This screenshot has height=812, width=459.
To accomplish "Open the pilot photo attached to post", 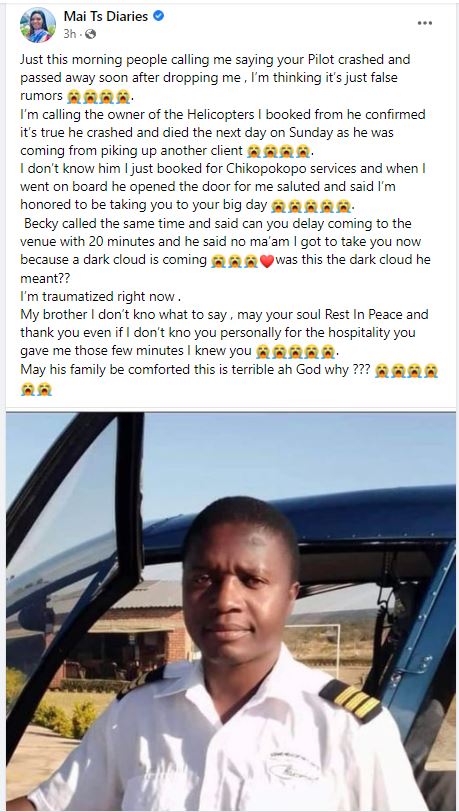I will 231,612.
